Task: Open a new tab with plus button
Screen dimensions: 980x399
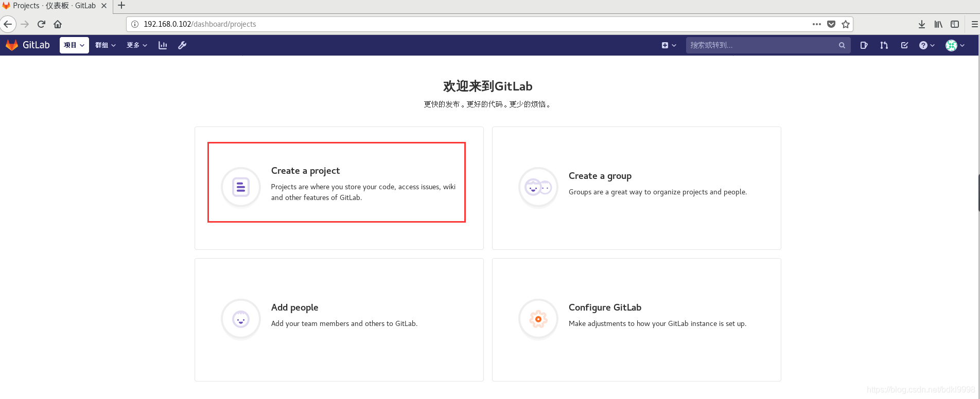Action: tap(121, 6)
